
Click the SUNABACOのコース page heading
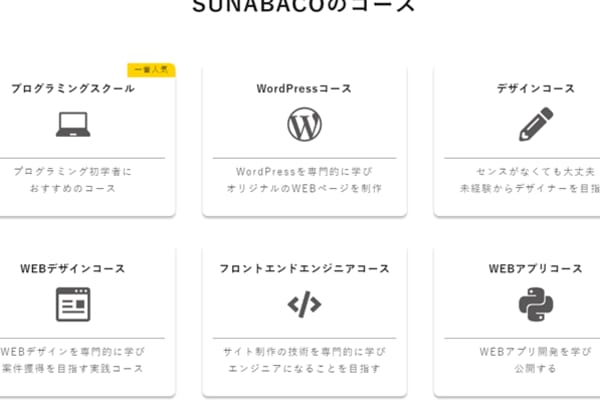(x=302, y=8)
